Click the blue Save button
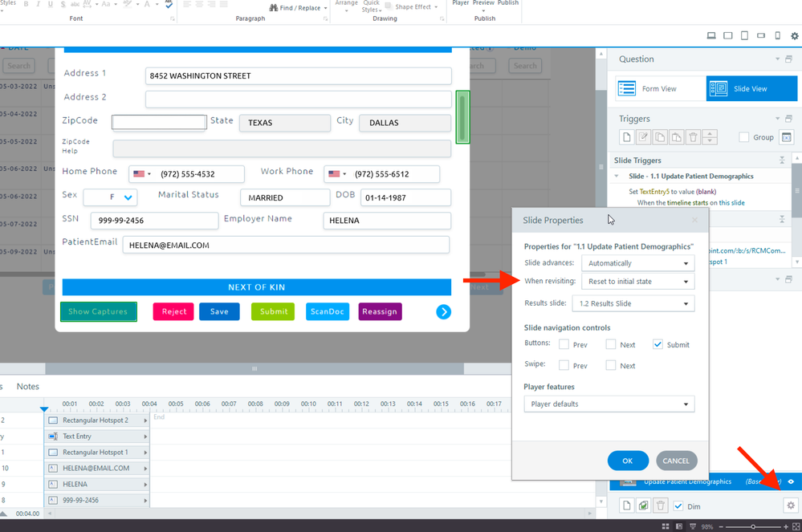802x532 pixels. 219,311
